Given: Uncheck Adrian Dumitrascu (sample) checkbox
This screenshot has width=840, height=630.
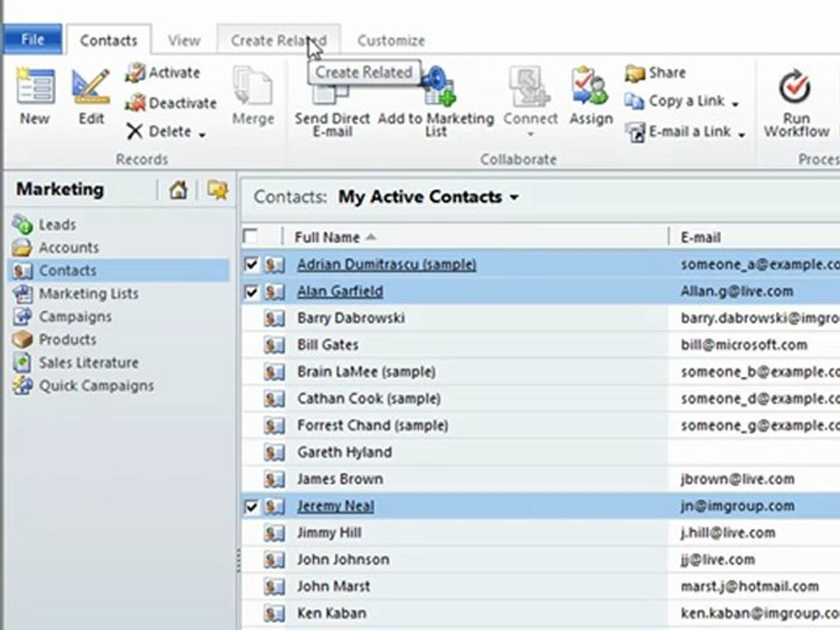Looking at the screenshot, I should point(251,264).
